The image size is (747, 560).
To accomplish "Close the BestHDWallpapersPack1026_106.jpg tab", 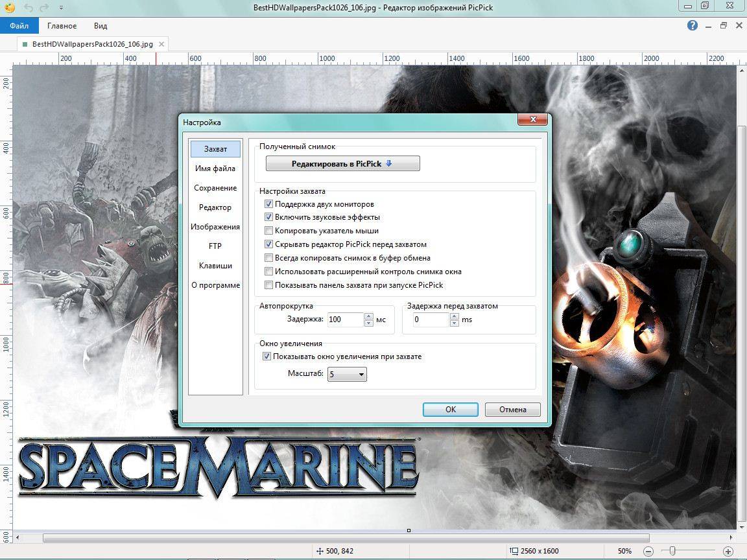I will pos(161,44).
